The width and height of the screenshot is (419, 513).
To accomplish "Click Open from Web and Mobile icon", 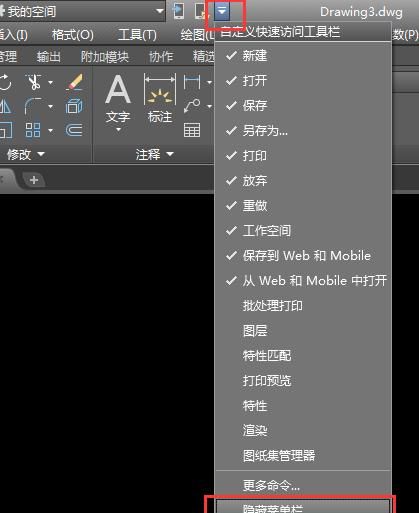I will 201,11.
